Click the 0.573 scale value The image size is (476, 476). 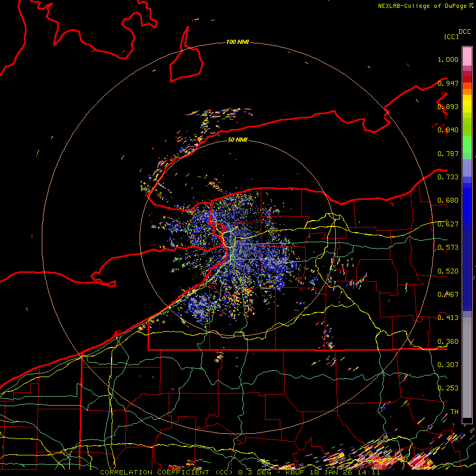[x=448, y=248]
